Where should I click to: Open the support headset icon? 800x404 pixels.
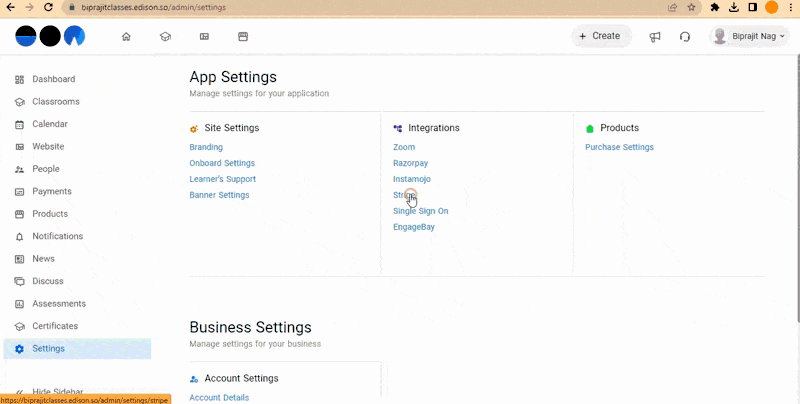click(x=685, y=37)
